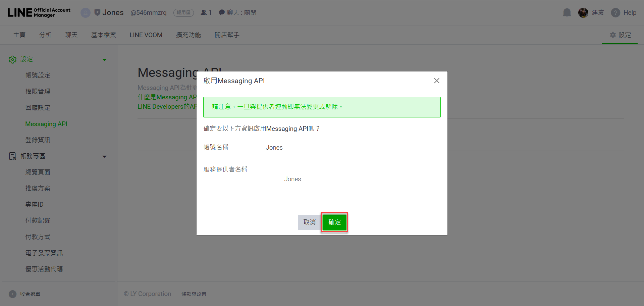
Task: Open the 基本檔案 tab
Action: pos(104,35)
